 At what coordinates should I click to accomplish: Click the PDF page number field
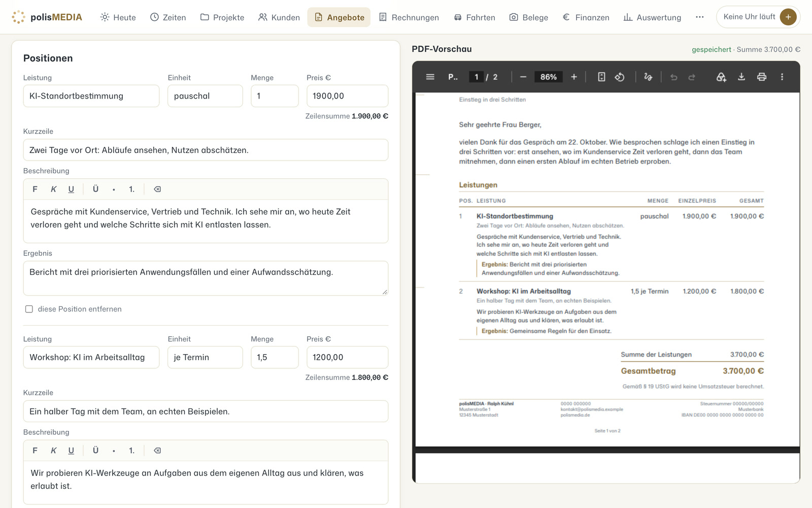pos(476,77)
